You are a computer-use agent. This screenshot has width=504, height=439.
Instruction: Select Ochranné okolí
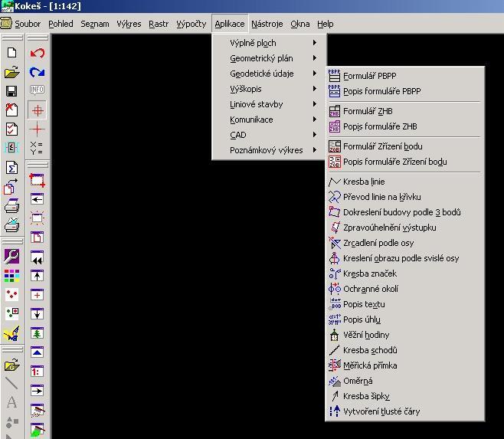[404, 289]
